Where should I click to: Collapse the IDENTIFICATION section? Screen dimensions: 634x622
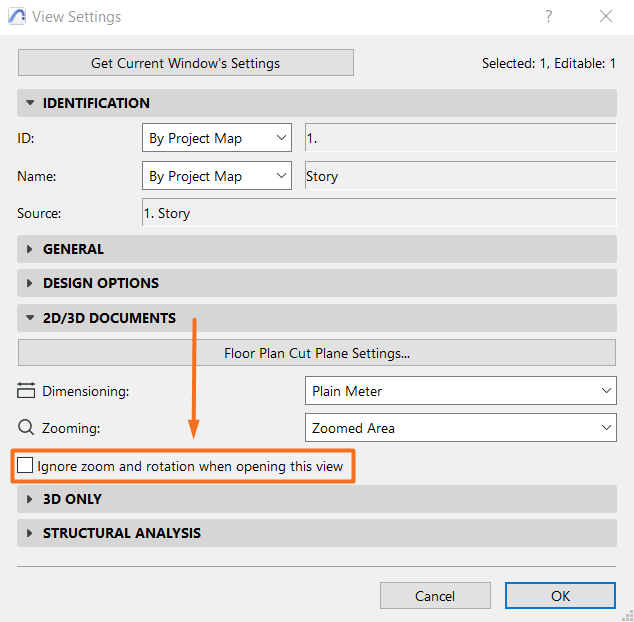coord(317,103)
